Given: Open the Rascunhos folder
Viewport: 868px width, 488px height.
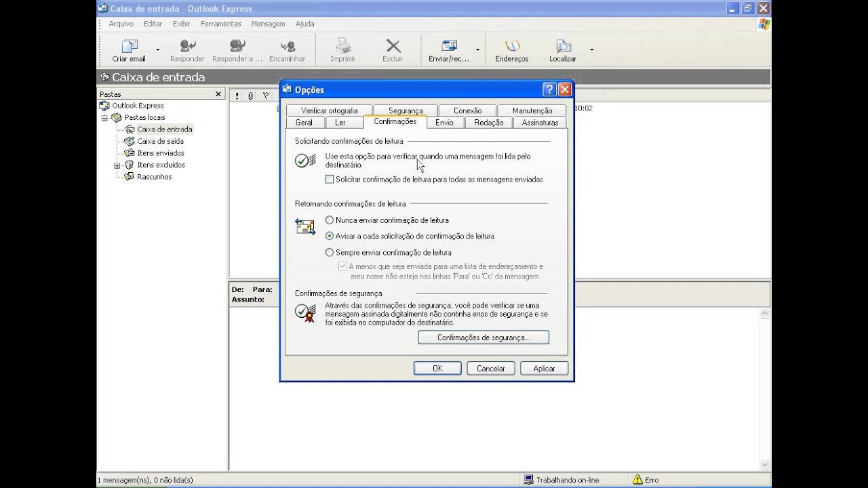Looking at the screenshot, I should click(154, 177).
